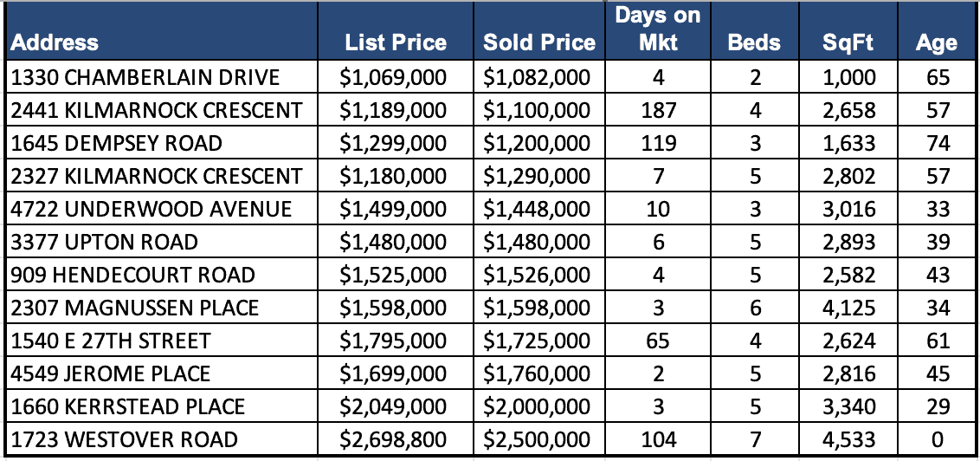Select the SqFt column header
This screenshot has width=980, height=461.
click(849, 42)
